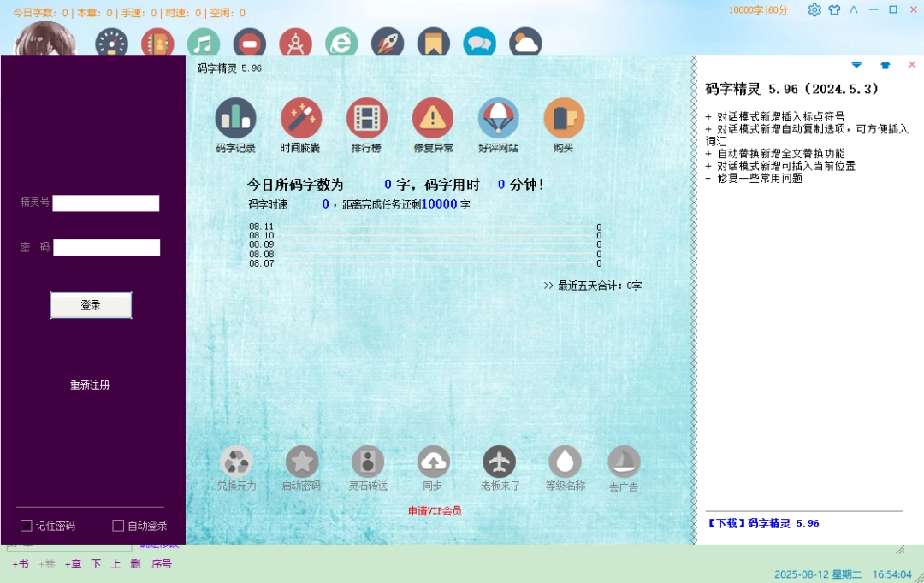Open the 好评网站 (review website) icon

(x=498, y=120)
